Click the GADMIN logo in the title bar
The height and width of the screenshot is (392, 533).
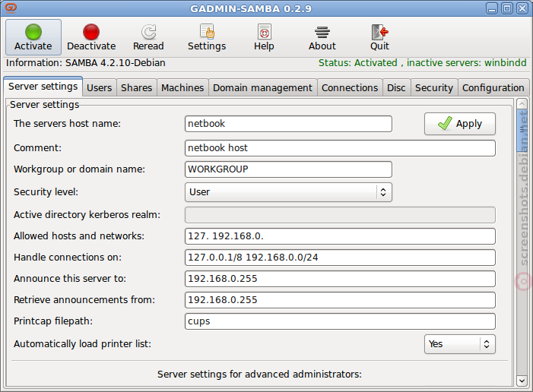coord(11,8)
